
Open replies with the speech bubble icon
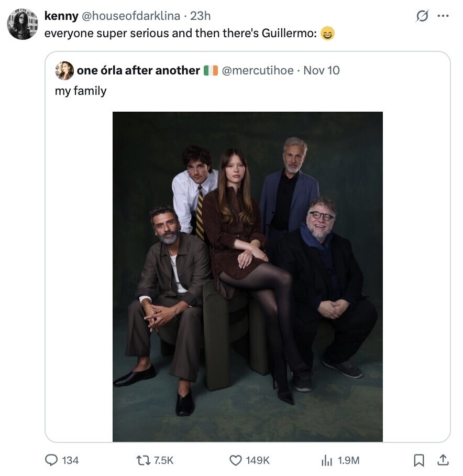pyautogui.click(x=53, y=460)
